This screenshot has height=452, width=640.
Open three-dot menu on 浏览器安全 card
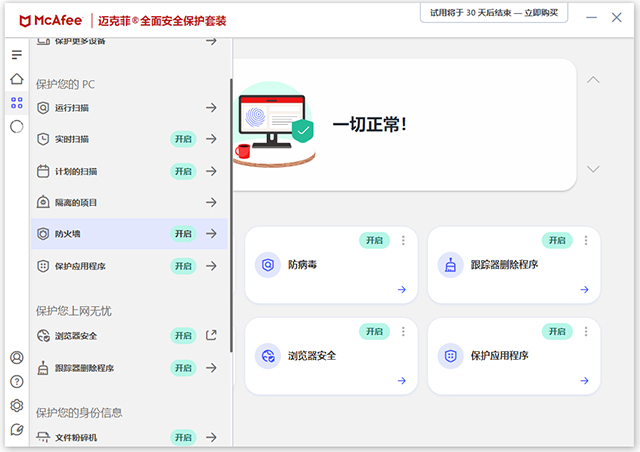click(x=403, y=331)
